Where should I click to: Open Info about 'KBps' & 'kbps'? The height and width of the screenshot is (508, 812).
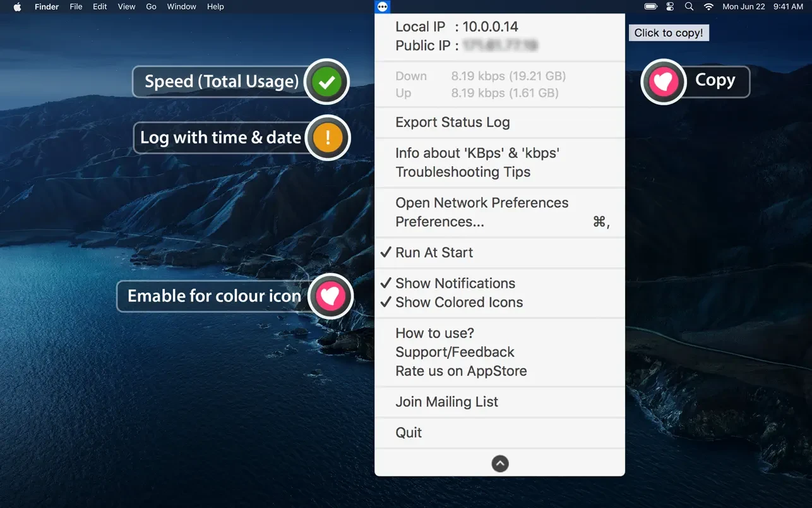(x=499, y=153)
